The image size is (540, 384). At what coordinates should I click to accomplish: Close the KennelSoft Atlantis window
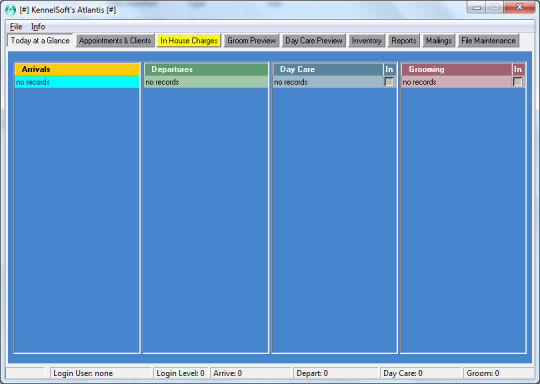[519, 7]
